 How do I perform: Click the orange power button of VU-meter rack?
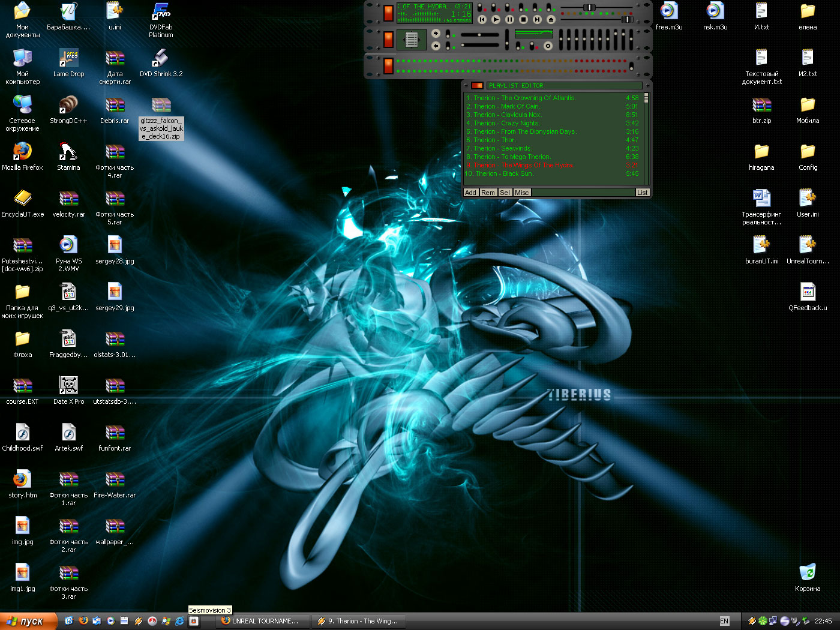(x=388, y=66)
